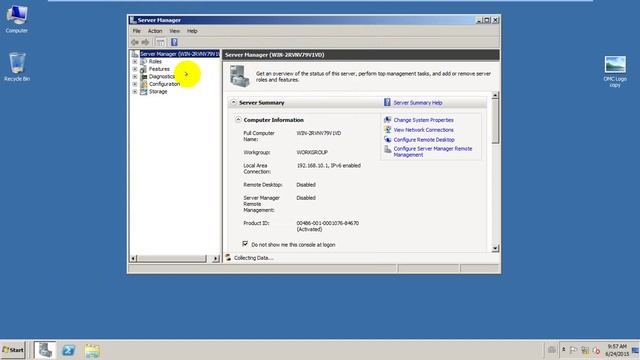The height and width of the screenshot is (360, 640).
Task: Select the Roles tree item
Action: pos(155,62)
